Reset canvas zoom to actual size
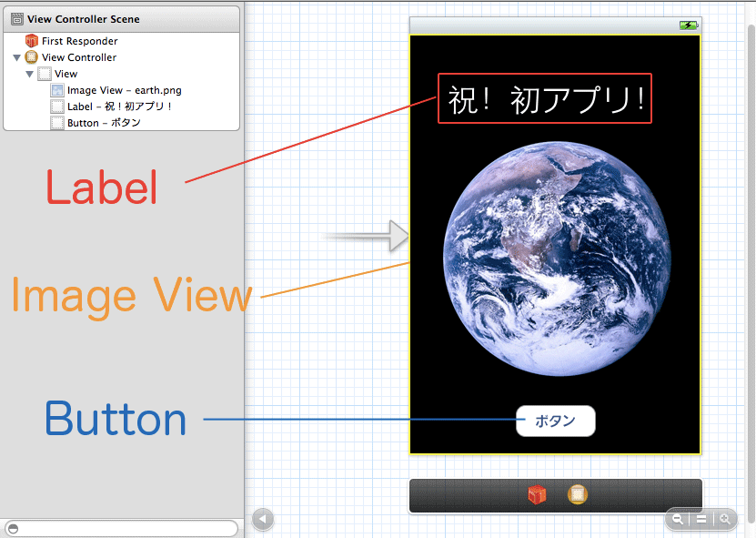The height and width of the screenshot is (538, 756). click(x=701, y=519)
